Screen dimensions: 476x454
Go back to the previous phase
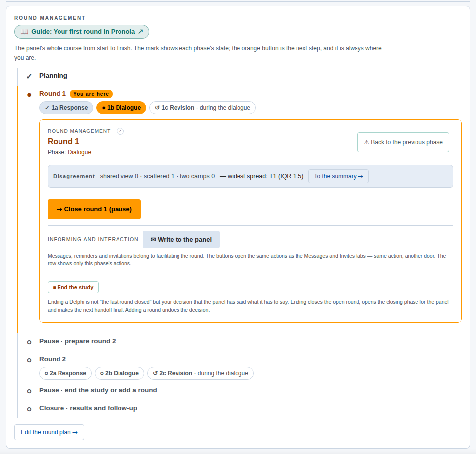tap(403, 142)
